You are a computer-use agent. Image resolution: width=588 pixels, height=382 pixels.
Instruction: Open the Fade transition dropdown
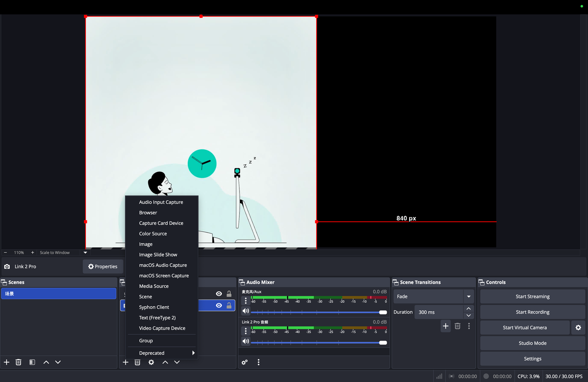pyautogui.click(x=469, y=296)
